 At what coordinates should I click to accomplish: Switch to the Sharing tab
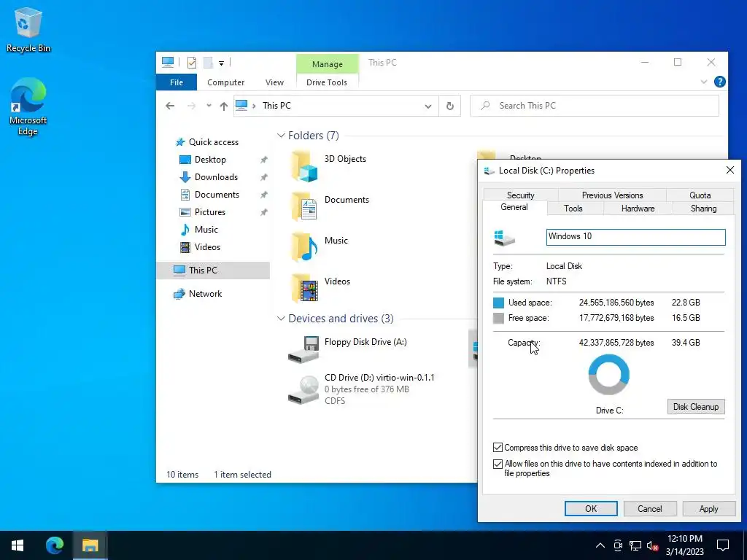[x=703, y=209]
